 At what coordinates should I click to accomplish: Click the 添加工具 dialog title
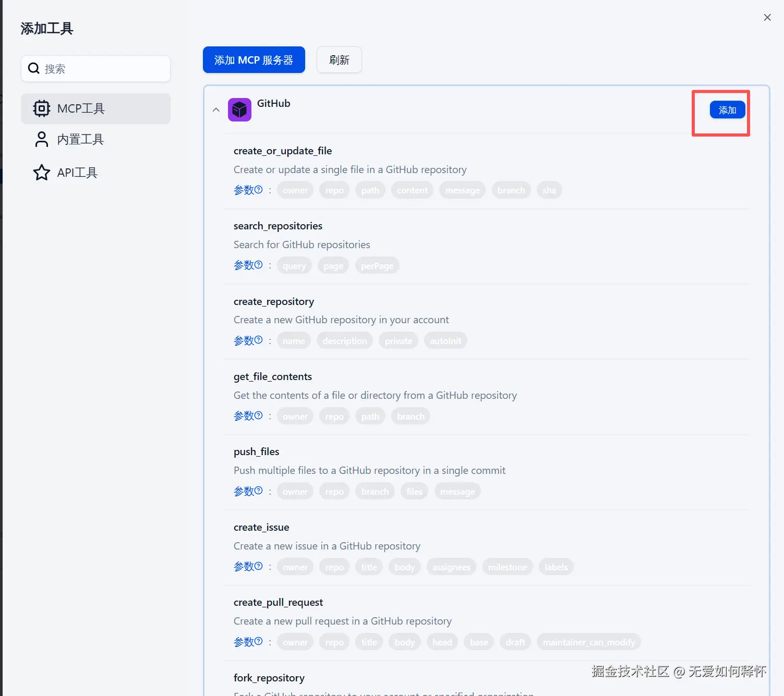pos(47,28)
